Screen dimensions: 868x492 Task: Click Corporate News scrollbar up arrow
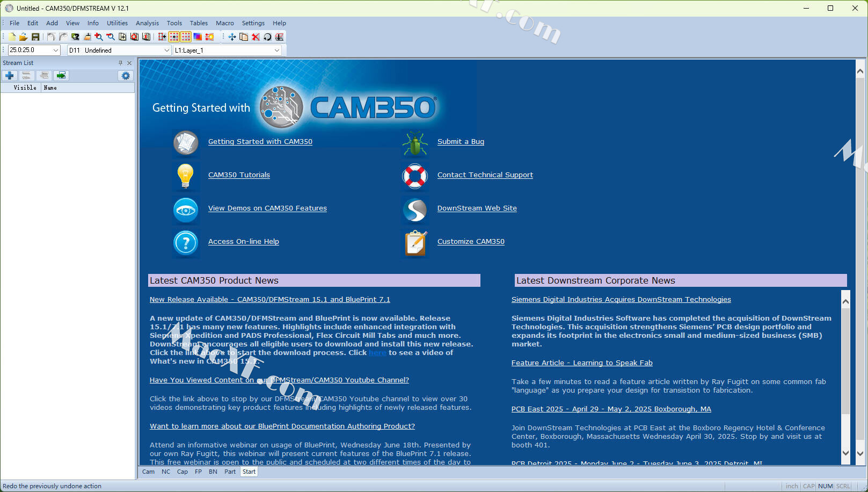tap(845, 301)
